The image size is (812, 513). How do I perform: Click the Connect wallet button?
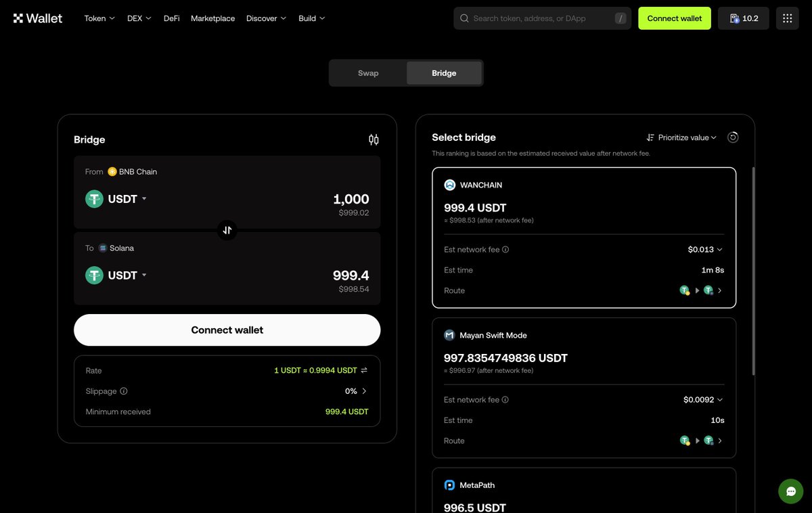(x=227, y=330)
